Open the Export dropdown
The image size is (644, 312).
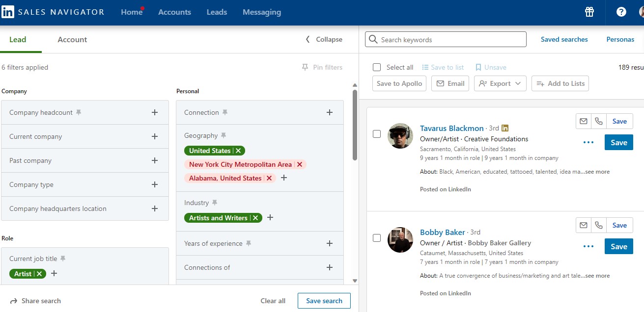(x=500, y=83)
